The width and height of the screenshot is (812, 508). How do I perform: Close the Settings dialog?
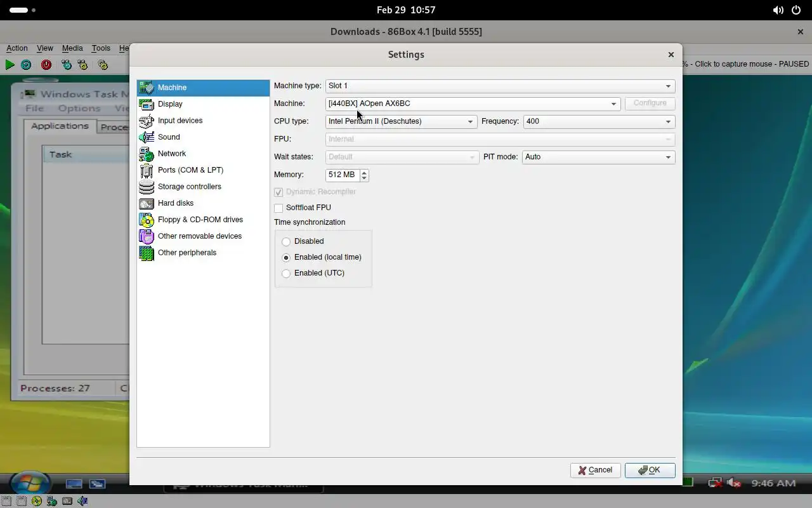(671, 55)
